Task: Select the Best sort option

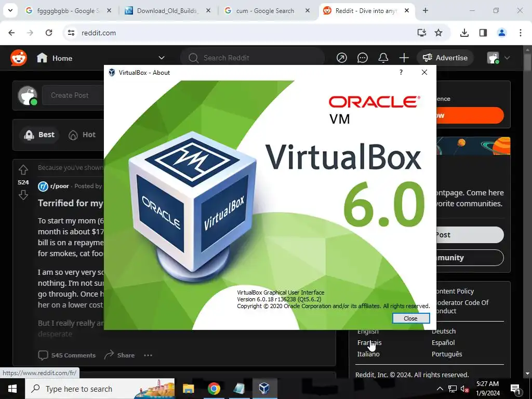Action: [39, 135]
